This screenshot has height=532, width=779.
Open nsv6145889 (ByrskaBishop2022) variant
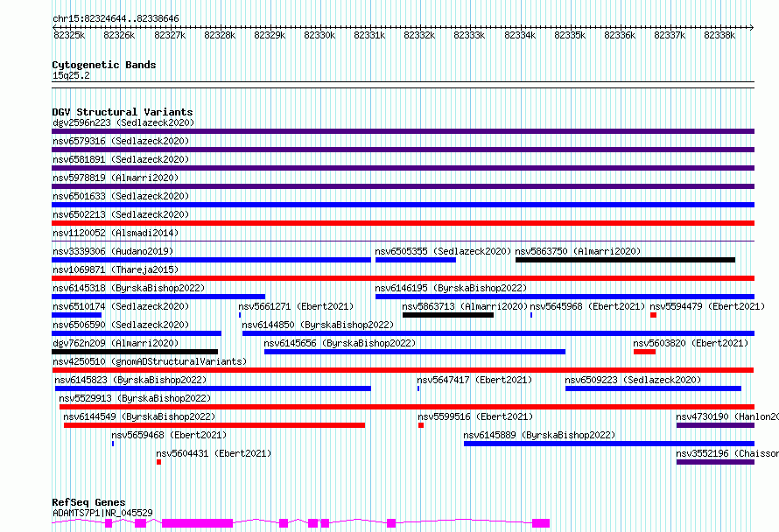click(539, 435)
